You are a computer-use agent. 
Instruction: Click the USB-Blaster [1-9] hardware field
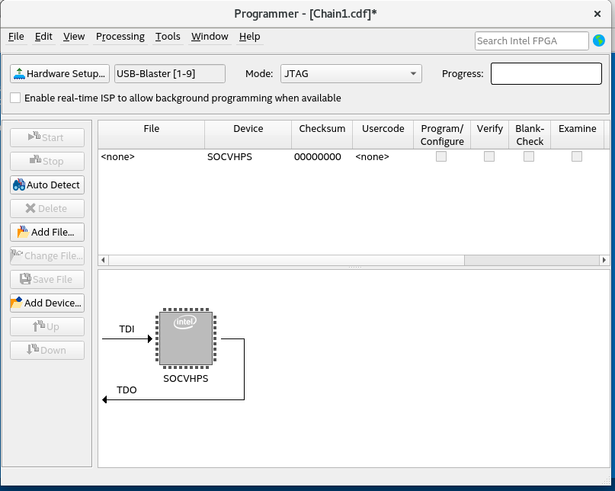tap(170, 74)
